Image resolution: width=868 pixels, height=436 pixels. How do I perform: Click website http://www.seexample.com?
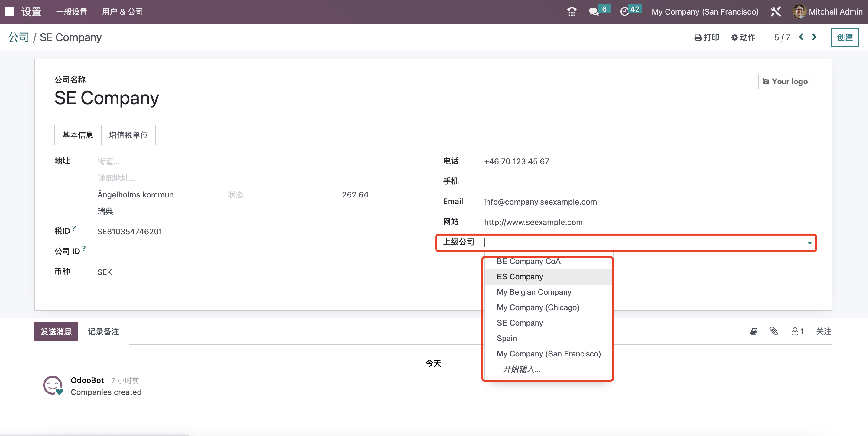coord(533,222)
